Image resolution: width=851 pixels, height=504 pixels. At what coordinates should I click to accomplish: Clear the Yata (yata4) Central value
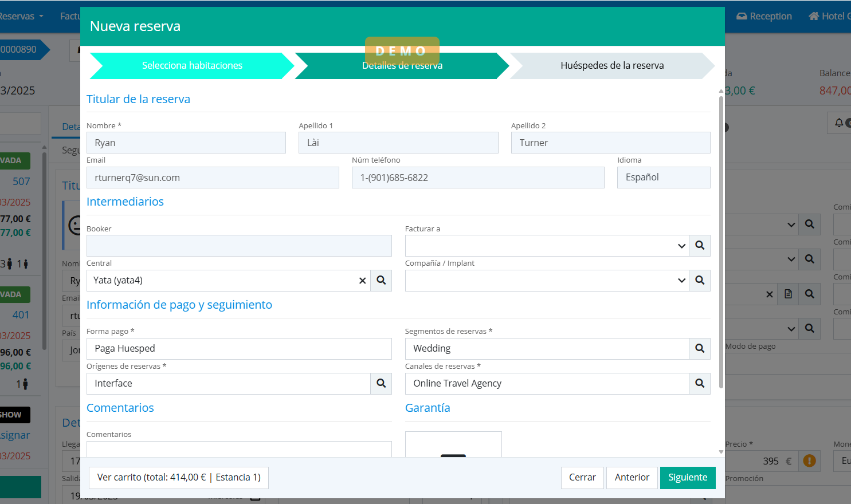coord(362,281)
